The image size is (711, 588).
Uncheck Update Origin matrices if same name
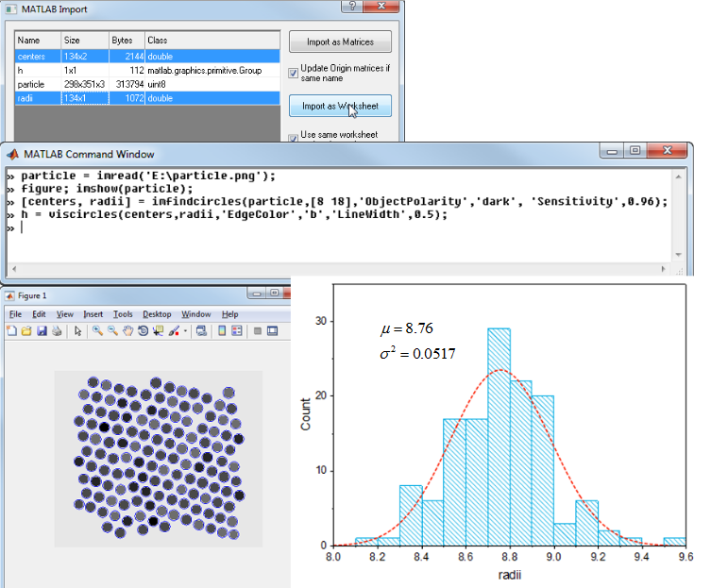[x=294, y=70]
